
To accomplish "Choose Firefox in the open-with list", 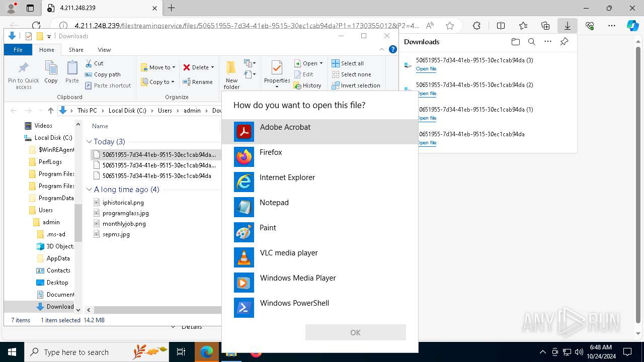I will [320, 157].
